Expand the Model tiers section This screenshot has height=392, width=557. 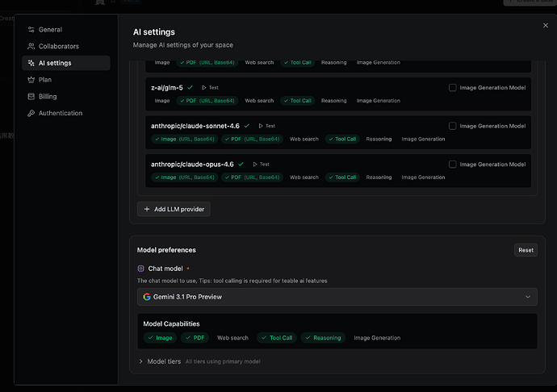tap(142, 361)
